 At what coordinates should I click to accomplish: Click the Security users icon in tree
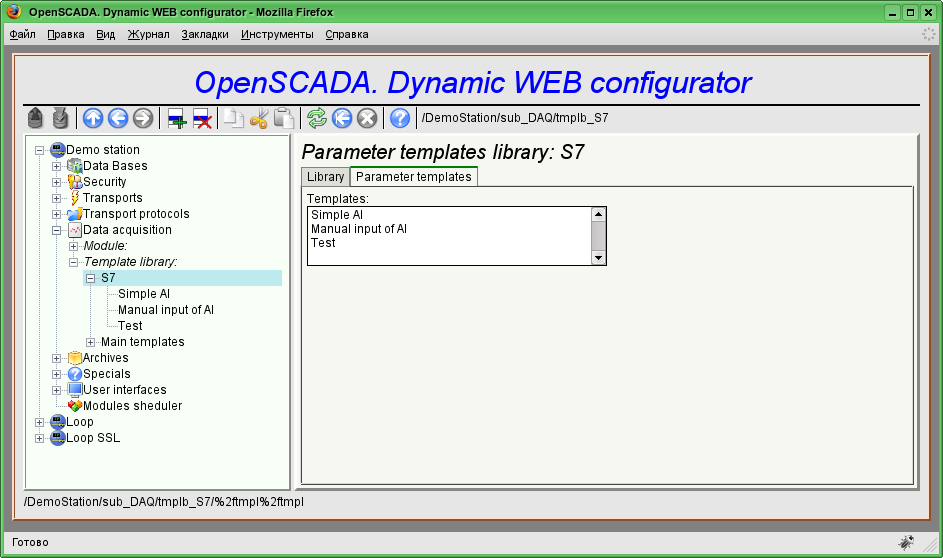point(75,182)
